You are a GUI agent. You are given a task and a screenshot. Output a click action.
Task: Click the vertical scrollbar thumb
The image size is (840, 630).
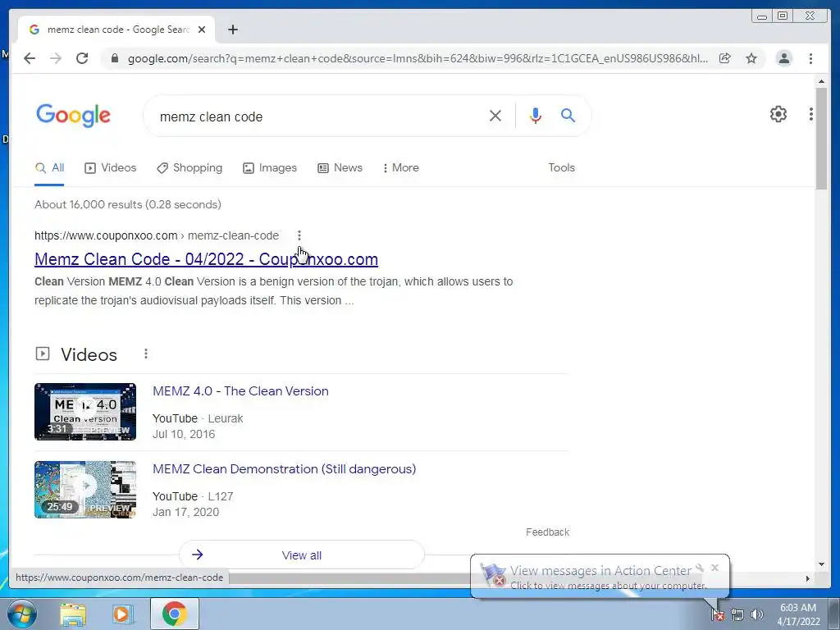click(821, 138)
